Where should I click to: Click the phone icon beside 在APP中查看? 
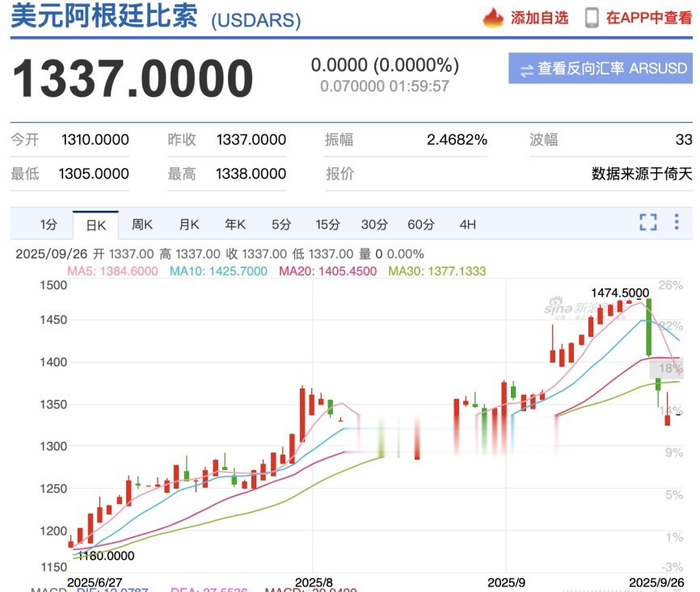pyautogui.click(x=592, y=18)
